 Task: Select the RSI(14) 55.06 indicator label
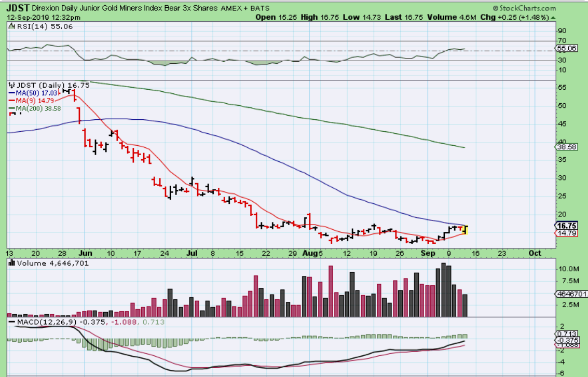[x=45, y=26]
